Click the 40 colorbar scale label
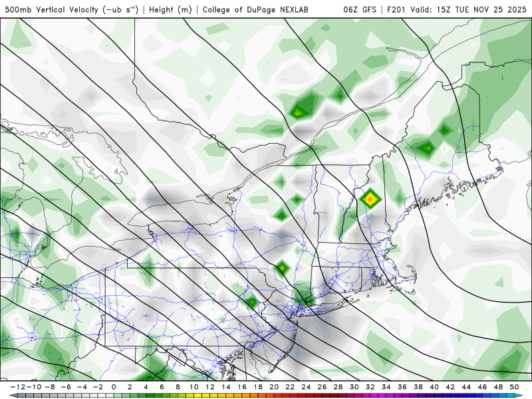 [434, 387]
